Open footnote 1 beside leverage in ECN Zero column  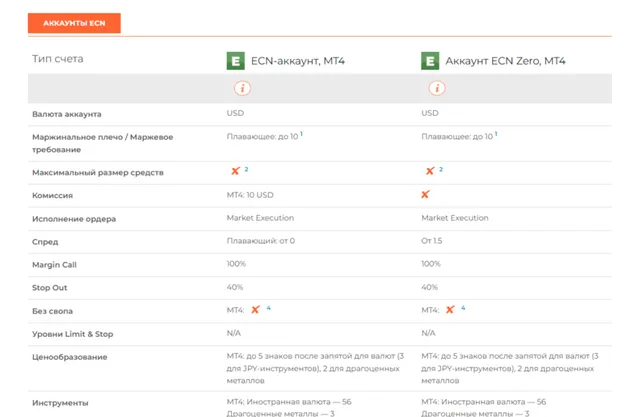496,133
